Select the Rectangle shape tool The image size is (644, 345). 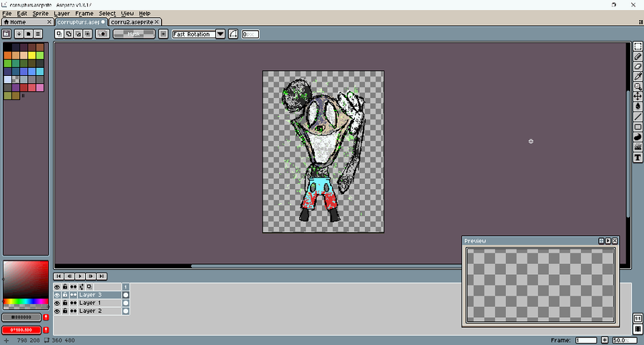638,127
